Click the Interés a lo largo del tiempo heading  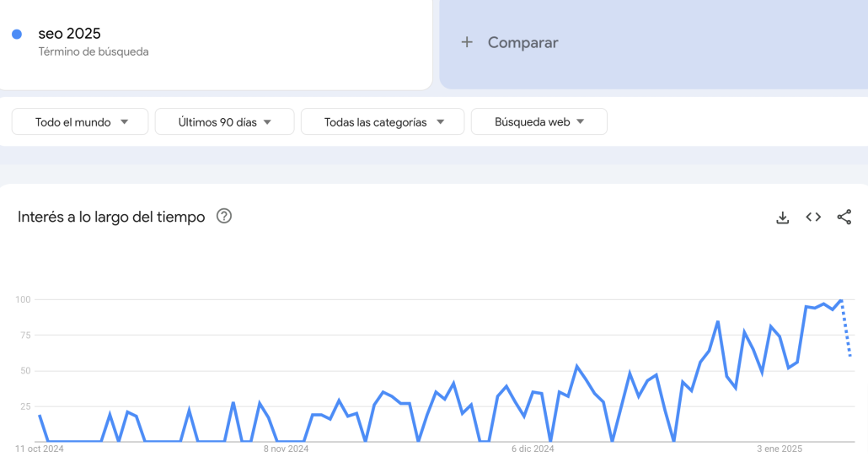pyautogui.click(x=111, y=217)
